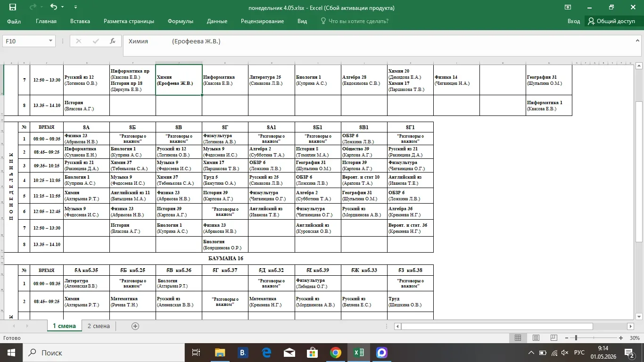Switch to Normal view in the status bar
This screenshot has width=644, height=362.
coord(518,338)
